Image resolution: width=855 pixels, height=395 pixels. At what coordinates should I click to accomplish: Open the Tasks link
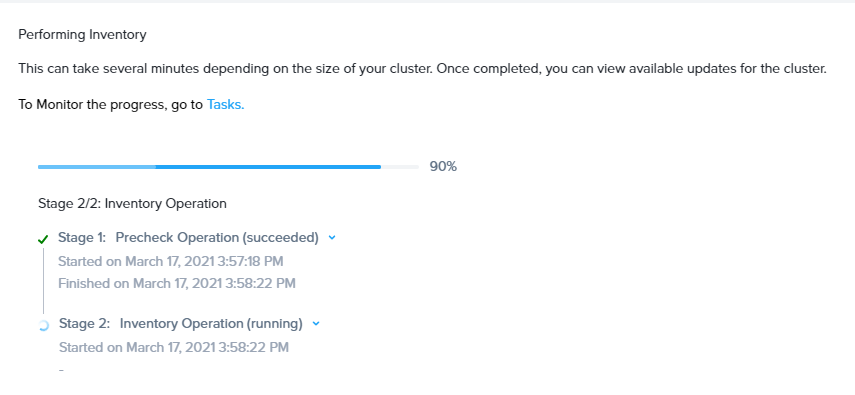click(225, 105)
